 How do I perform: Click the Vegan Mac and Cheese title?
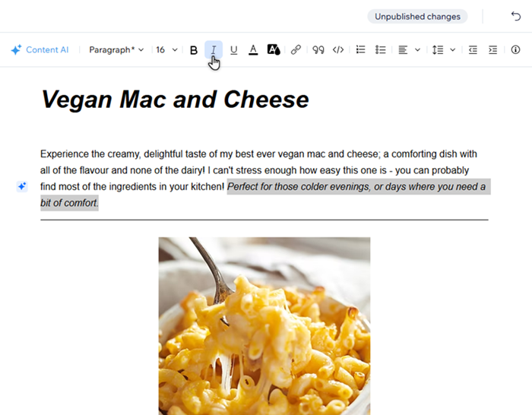tap(175, 100)
